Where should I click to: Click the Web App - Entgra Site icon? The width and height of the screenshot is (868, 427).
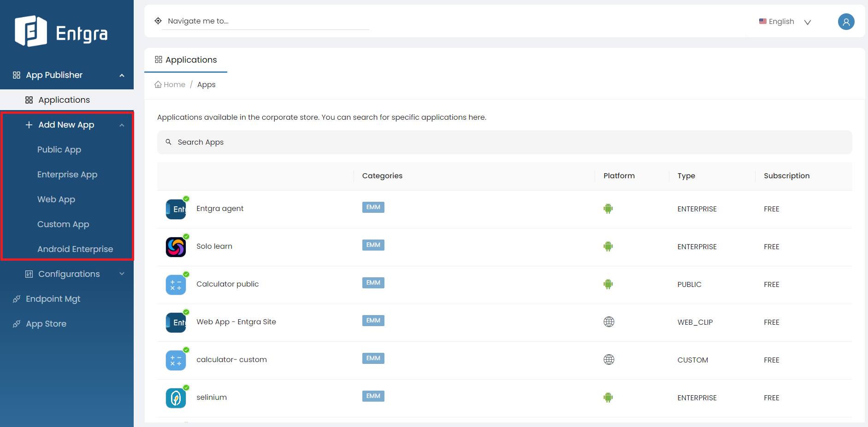pyautogui.click(x=176, y=322)
